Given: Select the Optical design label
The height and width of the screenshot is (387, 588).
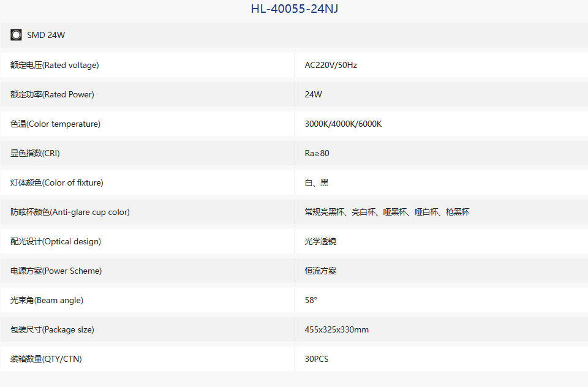Looking at the screenshot, I should point(56,241).
